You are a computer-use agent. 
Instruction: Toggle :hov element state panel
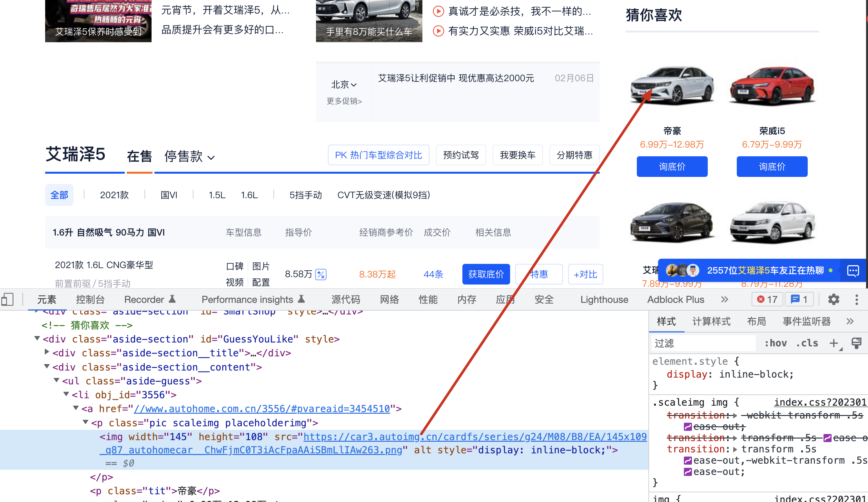click(776, 343)
